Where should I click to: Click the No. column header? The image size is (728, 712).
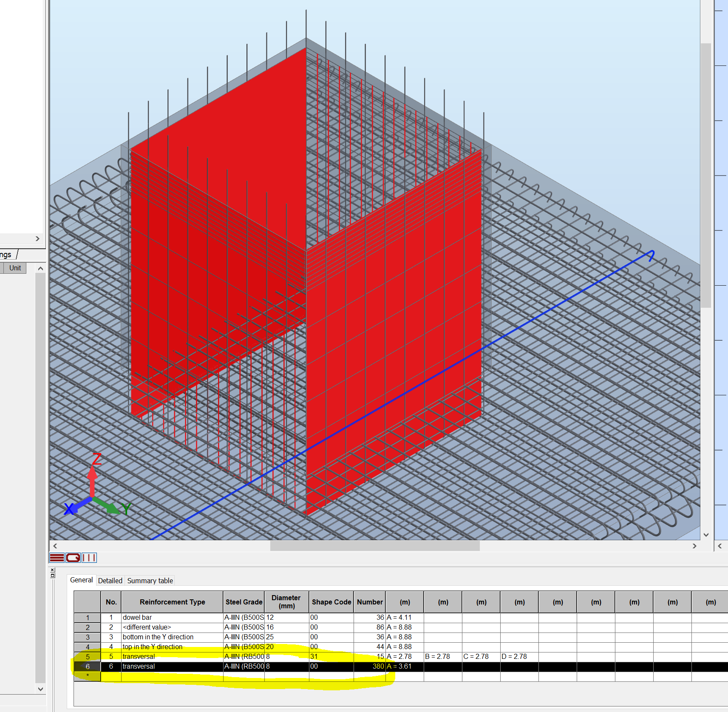point(111,602)
